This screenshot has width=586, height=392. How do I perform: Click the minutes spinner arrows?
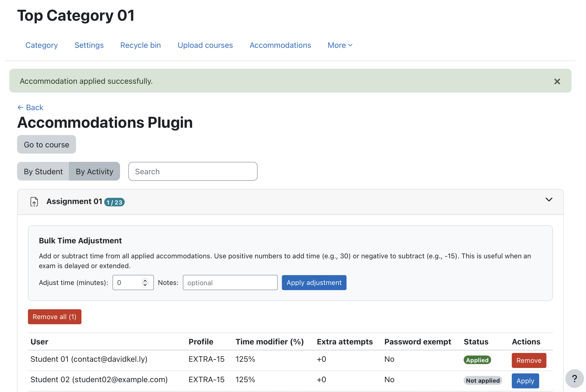pyautogui.click(x=145, y=282)
